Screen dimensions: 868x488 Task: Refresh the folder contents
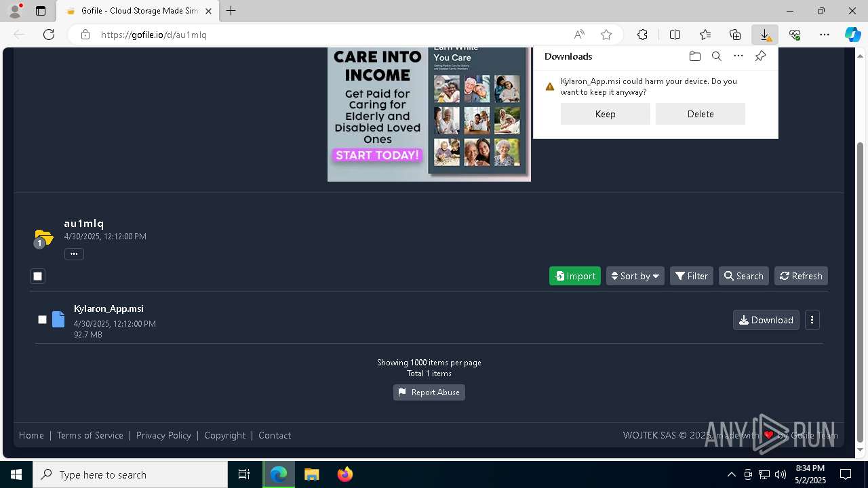(801, 276)
